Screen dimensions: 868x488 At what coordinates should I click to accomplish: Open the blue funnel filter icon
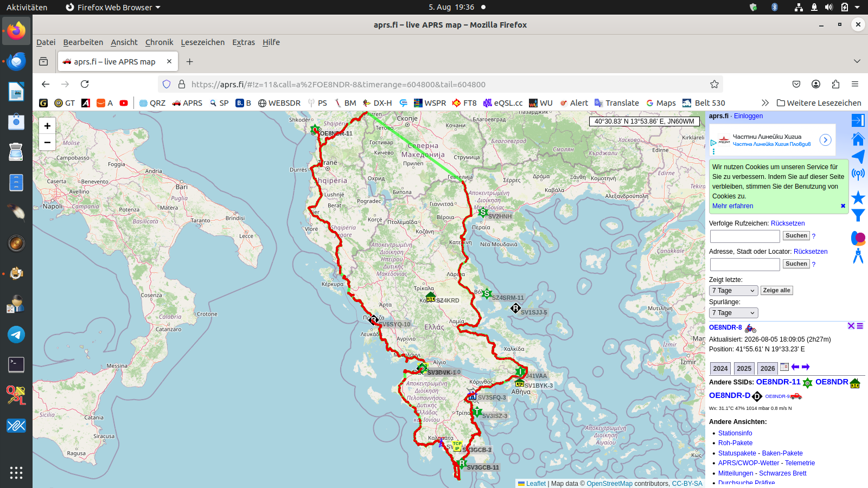pyautogui.click(x=858, y=215)
